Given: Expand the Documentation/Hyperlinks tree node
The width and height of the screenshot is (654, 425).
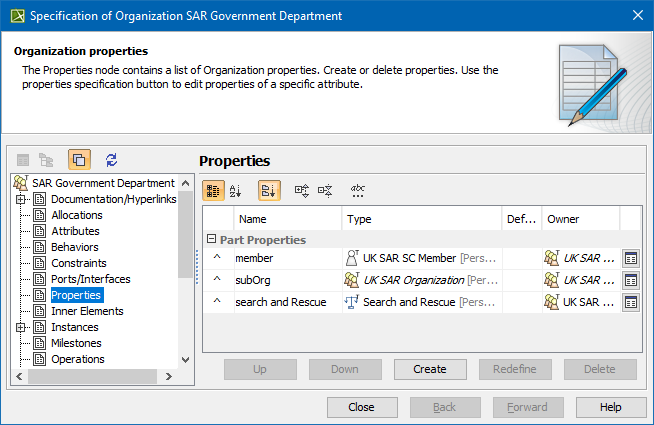Looking at the screenshot, I should click(20, 199).
